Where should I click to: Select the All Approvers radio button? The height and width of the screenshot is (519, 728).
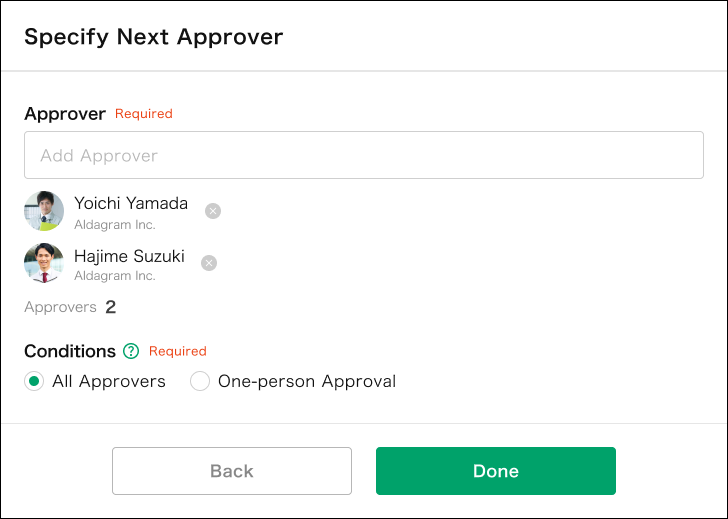(x=34, y=381)
